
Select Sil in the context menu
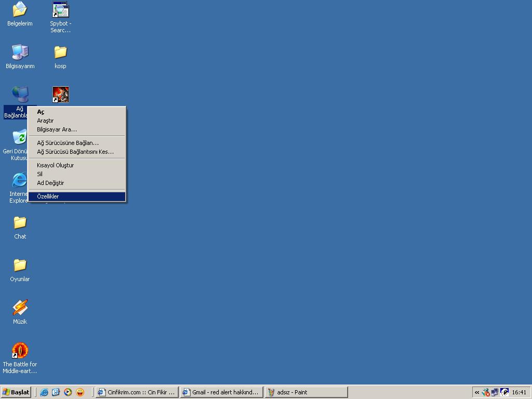77,174
